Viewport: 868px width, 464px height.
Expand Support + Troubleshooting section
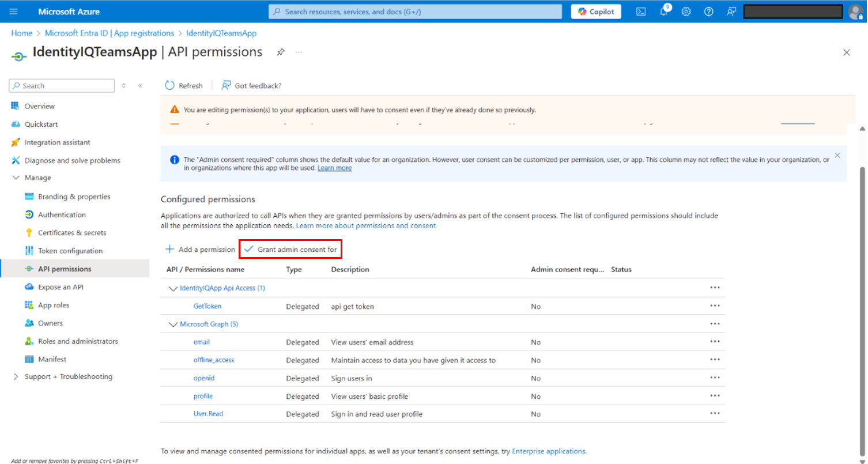(16, 376)
